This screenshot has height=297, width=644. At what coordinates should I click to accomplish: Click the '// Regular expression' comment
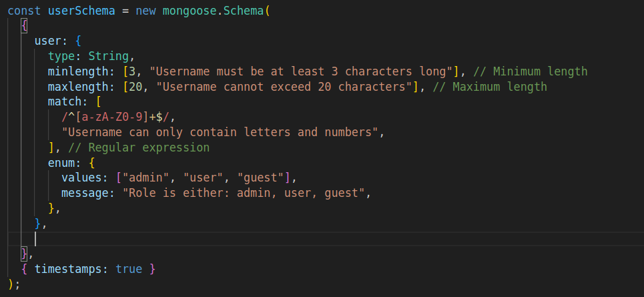(x=139, y=147)
